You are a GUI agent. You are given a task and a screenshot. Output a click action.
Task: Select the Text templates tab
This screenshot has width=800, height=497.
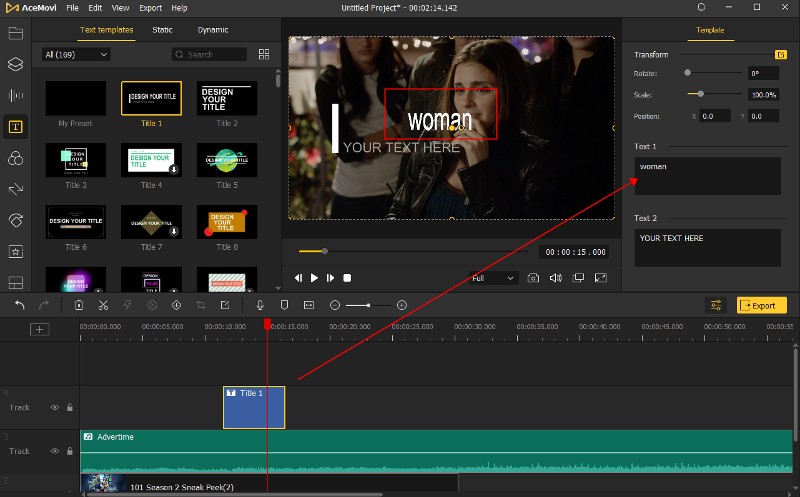click(x=107, y=30)
